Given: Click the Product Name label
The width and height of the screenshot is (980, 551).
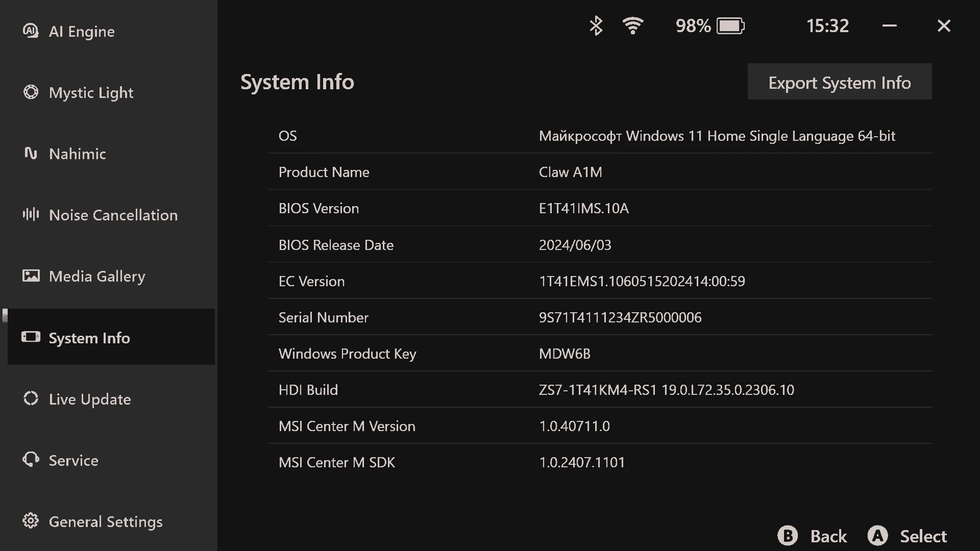Looking at the screenshot, I should pyautogui.click(x=324, y=172).
